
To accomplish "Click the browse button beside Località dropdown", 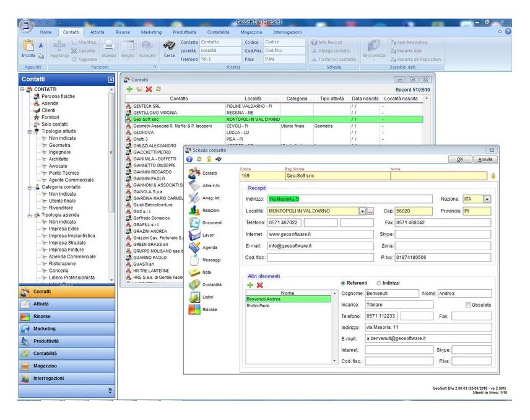I will pos(370,211).
